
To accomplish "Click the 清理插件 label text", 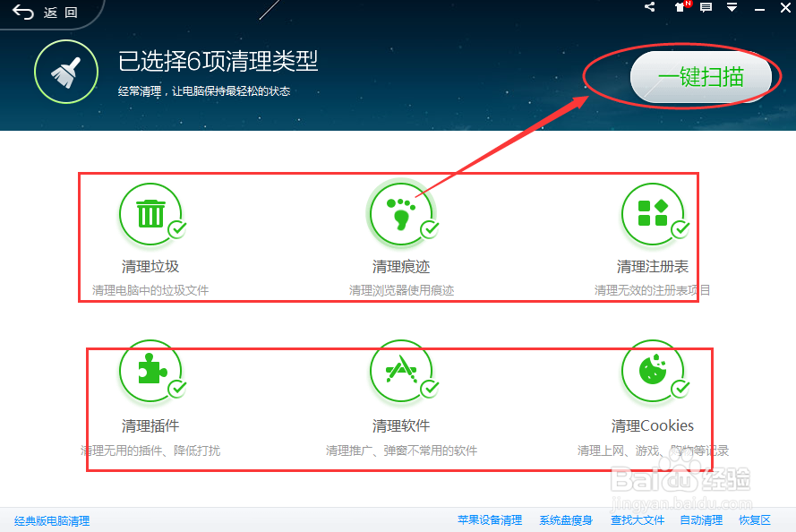I will pyautogui.click(x=150, y=425).
